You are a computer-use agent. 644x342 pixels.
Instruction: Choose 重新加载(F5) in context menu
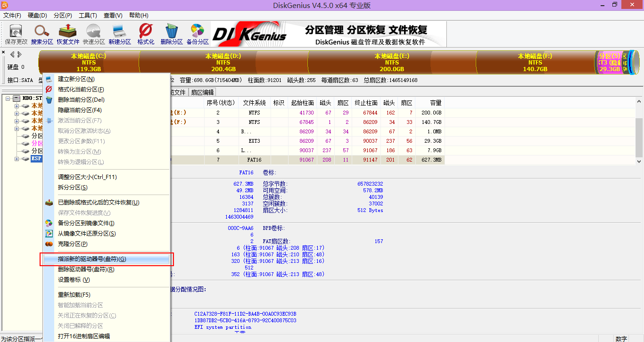107,295
